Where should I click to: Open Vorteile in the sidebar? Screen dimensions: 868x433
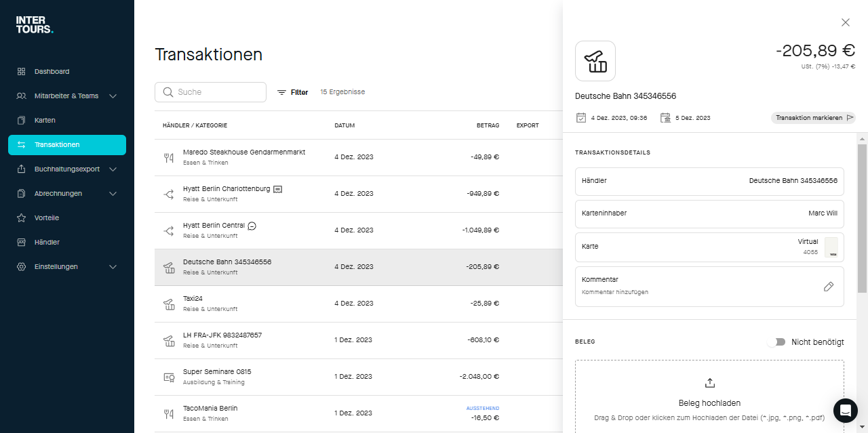[x=46, y=218]
